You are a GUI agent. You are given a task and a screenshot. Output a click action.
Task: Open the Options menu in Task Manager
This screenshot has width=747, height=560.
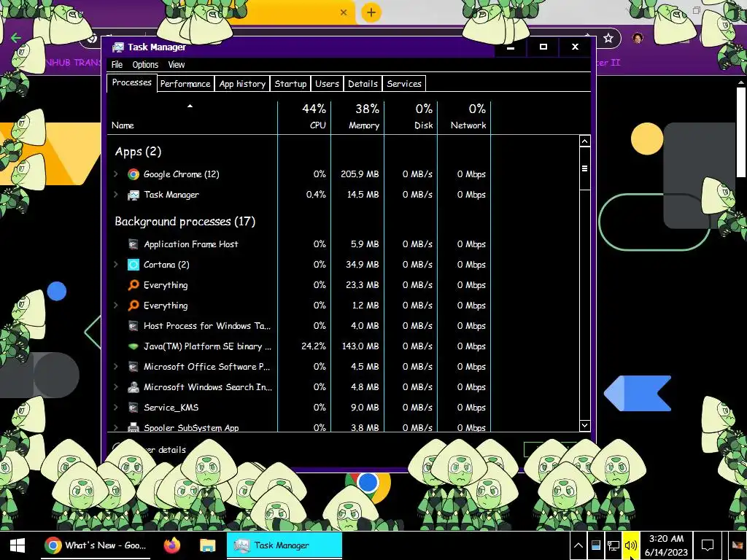[x=145, y=65]
